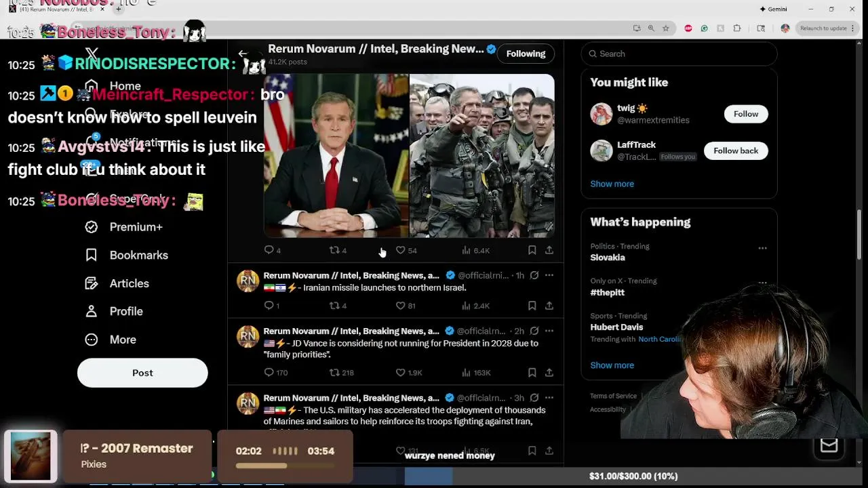Open more options on Iranian missile post

[x=549, y=275]
